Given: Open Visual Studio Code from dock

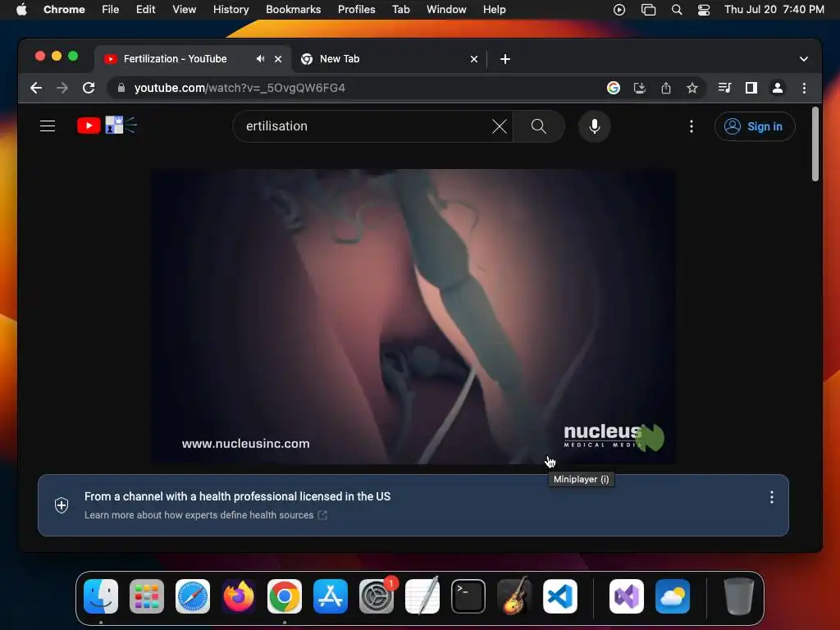Looking at the screenshot, I should (559, 596).
